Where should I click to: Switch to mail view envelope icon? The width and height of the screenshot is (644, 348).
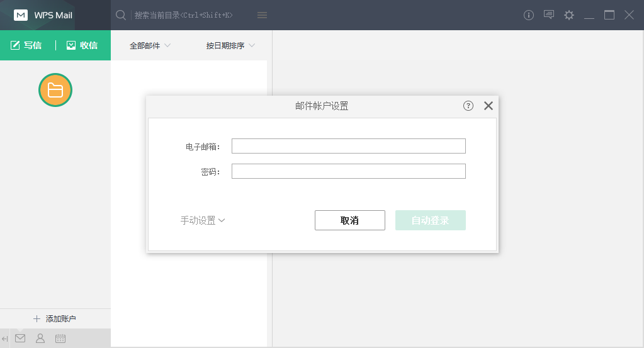[20, 339]
